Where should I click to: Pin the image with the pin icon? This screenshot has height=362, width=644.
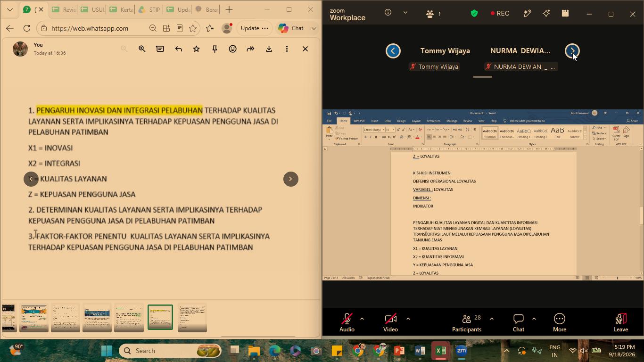pyautogui.click(x=215, y=49)
